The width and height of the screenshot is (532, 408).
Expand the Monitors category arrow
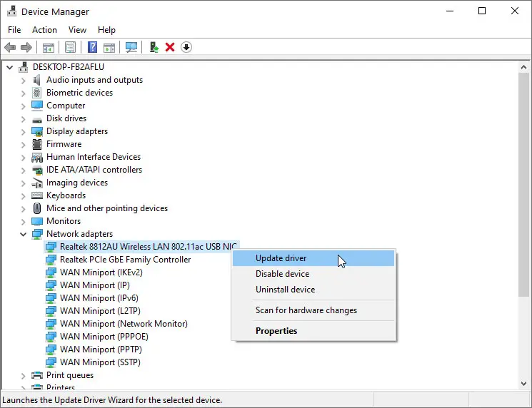23,222
